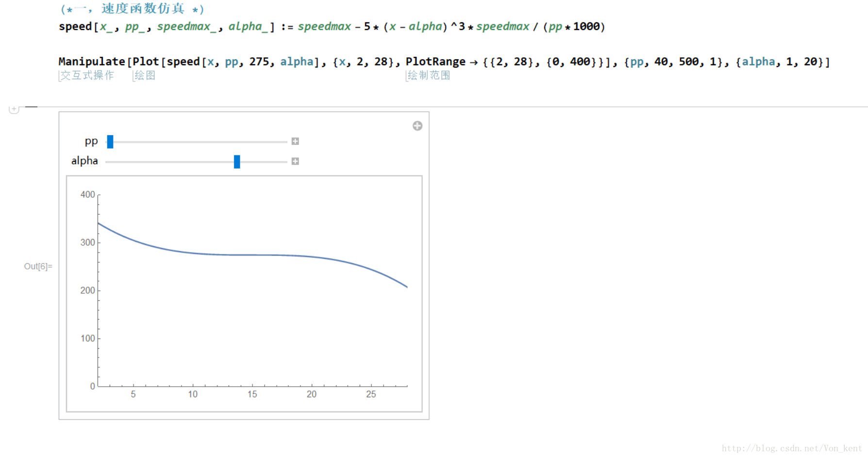Expand the pp slider controls with plus icon
This screenshot has width=868, height=458.
pyautogui.click(x=295, y=141)
